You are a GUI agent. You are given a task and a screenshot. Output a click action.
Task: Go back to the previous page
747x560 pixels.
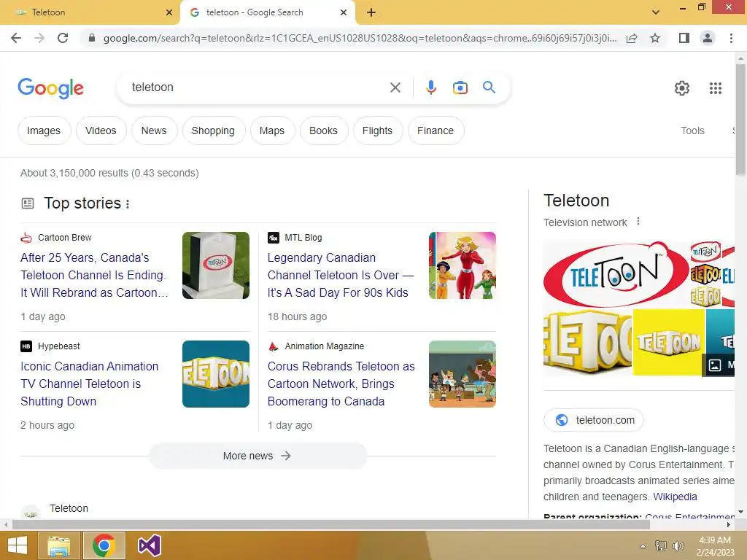click(16, 38)
